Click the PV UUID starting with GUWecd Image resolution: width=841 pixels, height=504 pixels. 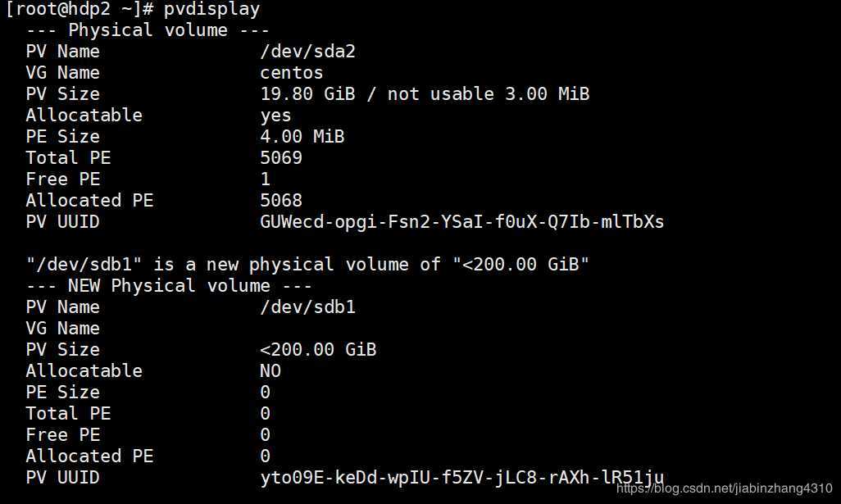click(461, 221)
